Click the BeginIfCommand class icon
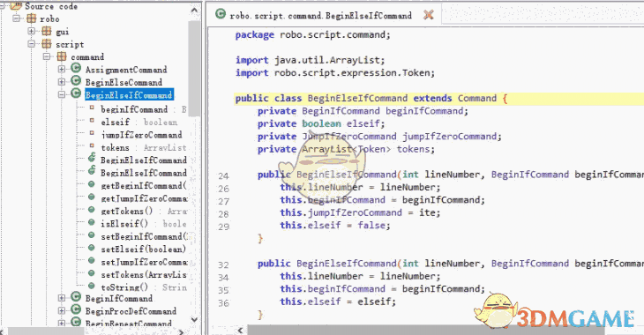This screenshot has height=335, width=644. pos(76,297)
